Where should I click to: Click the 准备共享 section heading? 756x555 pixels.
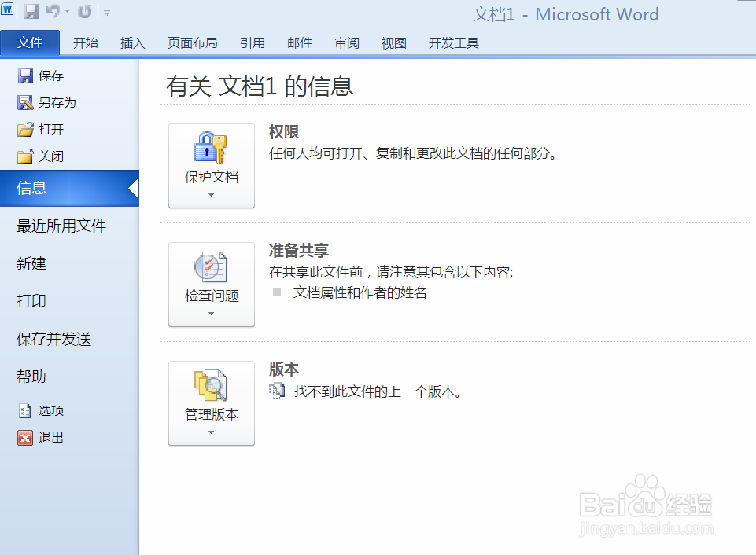pyautogui.click(x=299, y=251)
